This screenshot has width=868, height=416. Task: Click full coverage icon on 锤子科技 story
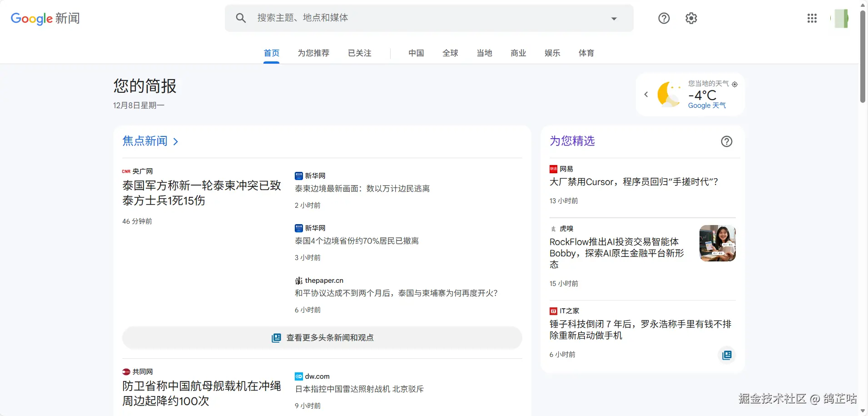click(x=727, y=355)
